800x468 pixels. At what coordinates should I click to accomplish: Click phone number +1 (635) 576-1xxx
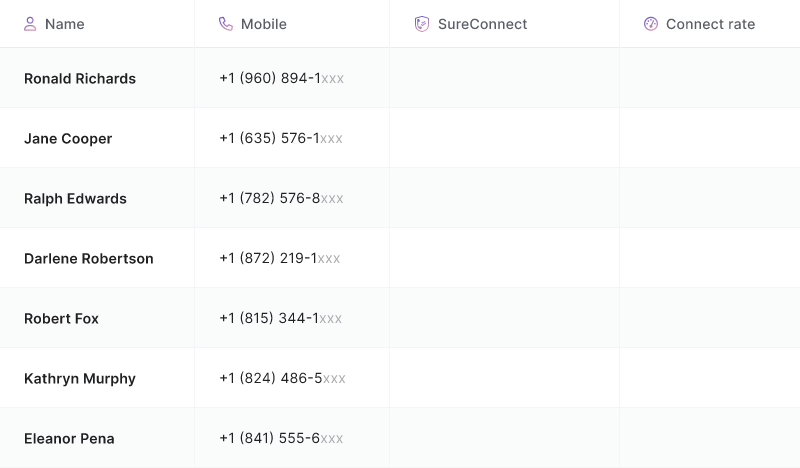[x=280, y=139]
